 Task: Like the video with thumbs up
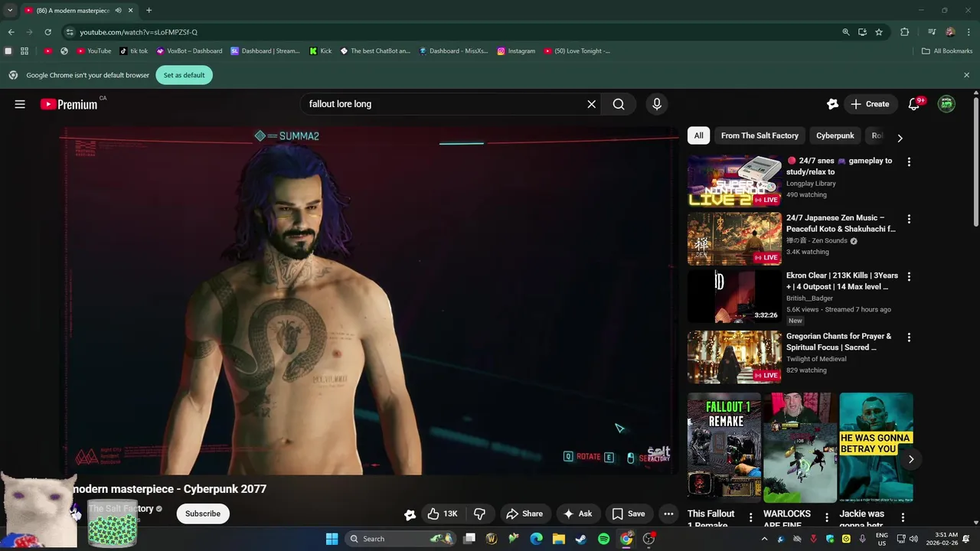(442, 514)
